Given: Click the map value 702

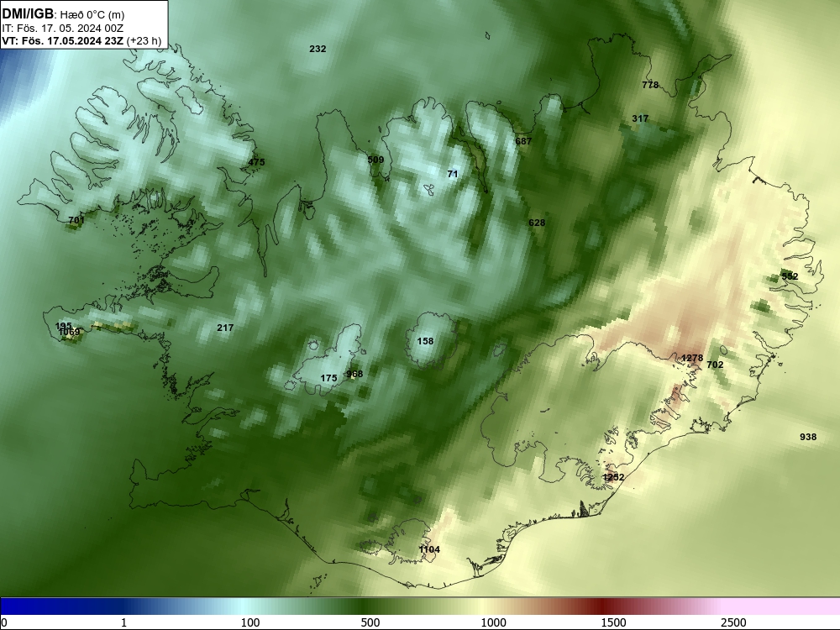Looking at the screenshot, I should click(715, 365).
